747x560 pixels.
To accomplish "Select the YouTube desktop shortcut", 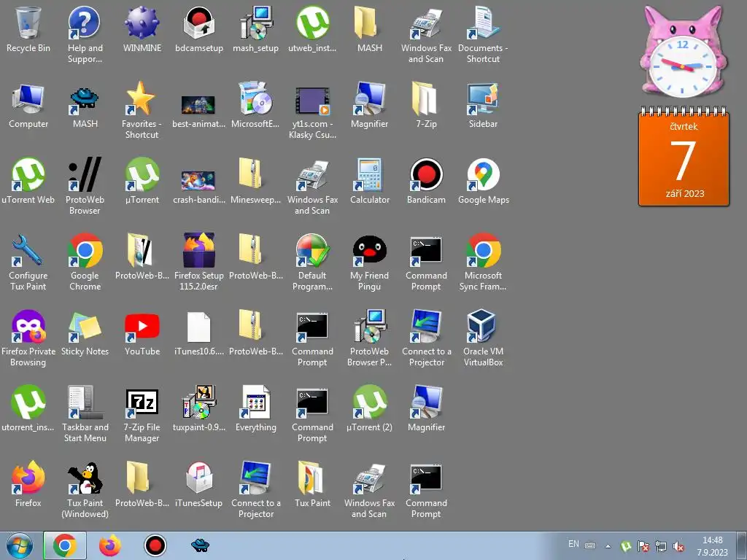I will pos(142,326).
